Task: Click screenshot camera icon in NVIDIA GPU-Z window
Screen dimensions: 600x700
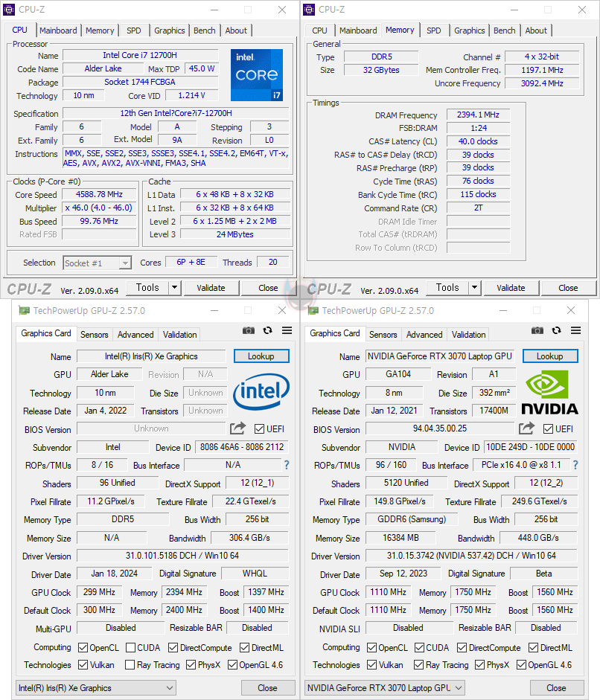Action: 537,330
